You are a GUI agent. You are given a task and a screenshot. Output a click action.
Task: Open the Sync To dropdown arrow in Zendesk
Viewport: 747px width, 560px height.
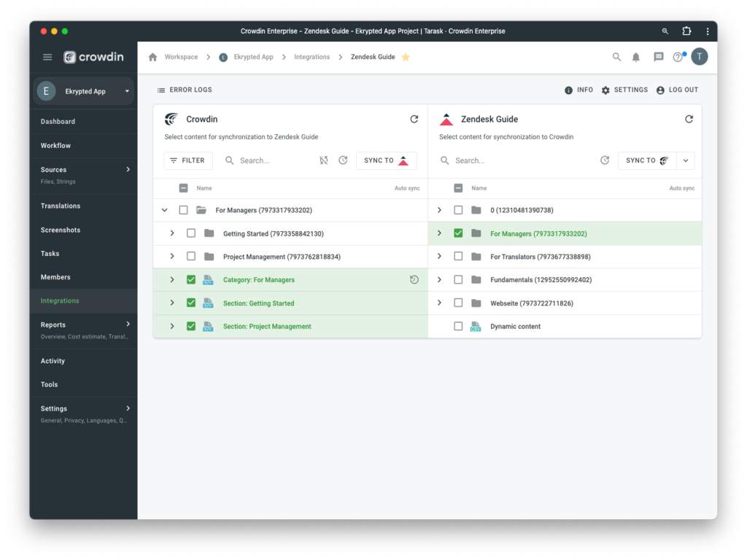pyautogui.click(x=686, y=160)
